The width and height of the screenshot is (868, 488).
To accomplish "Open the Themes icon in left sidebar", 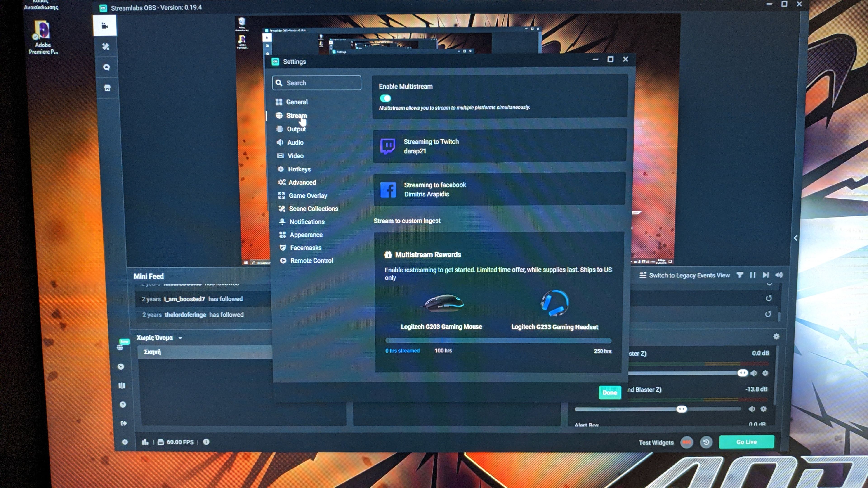I will (x=106, y=47).
